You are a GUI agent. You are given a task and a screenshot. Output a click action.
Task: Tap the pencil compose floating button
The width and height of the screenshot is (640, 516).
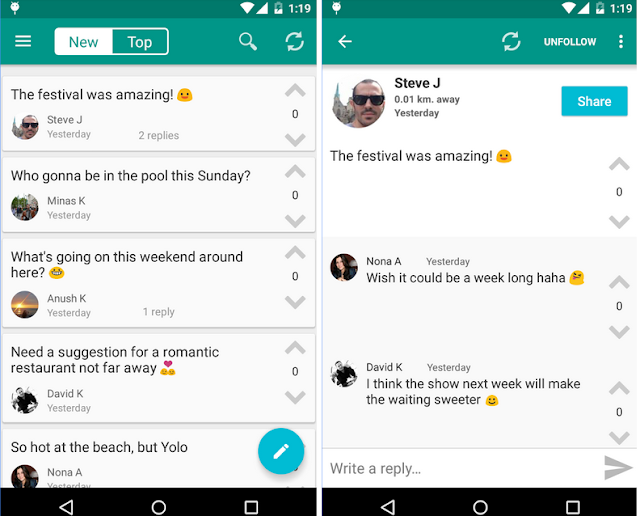pyautogui.click(x=281, y=451)
